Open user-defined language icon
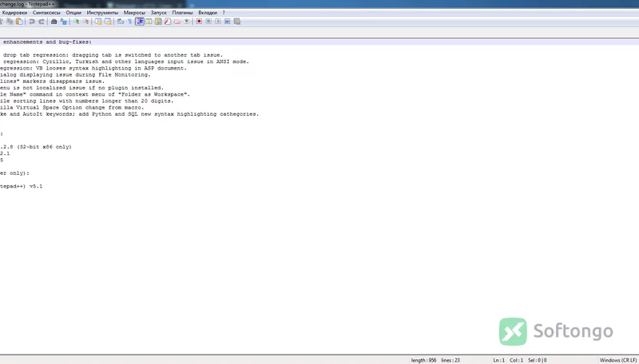The height and width of the screenshot is (364, 639). (149, 22)
